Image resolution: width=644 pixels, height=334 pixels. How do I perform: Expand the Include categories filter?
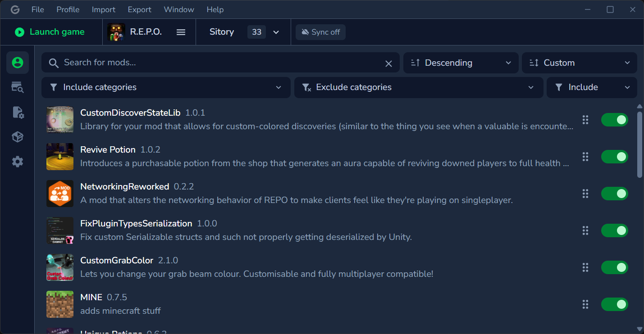(166, 87)
